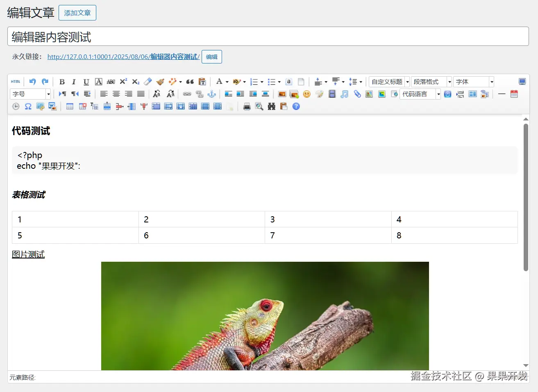Viewport: 538px width, 392px height.
Task: Click the preview magnifier icon
Action: [x=259, y=106]
